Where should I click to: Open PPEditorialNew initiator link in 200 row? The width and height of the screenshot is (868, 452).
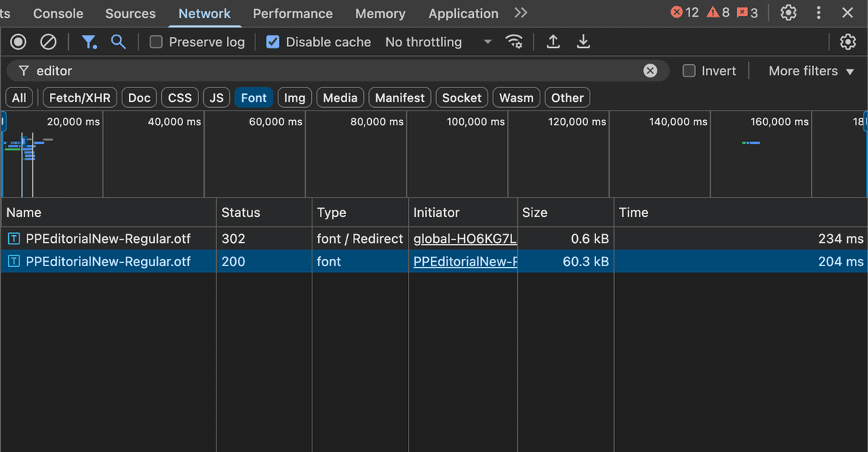[x=465, y=261]
